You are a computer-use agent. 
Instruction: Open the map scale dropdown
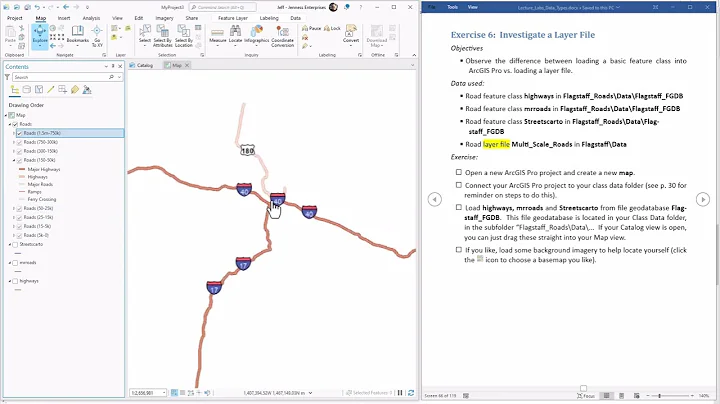(163, 393)
